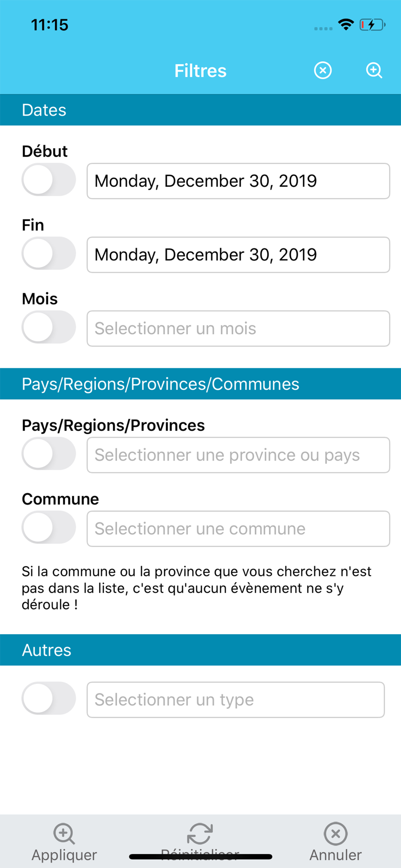The width and height of the screenshot is (401, 868).
Task: Toggle the Autres type switch
Action: [49, 698]
